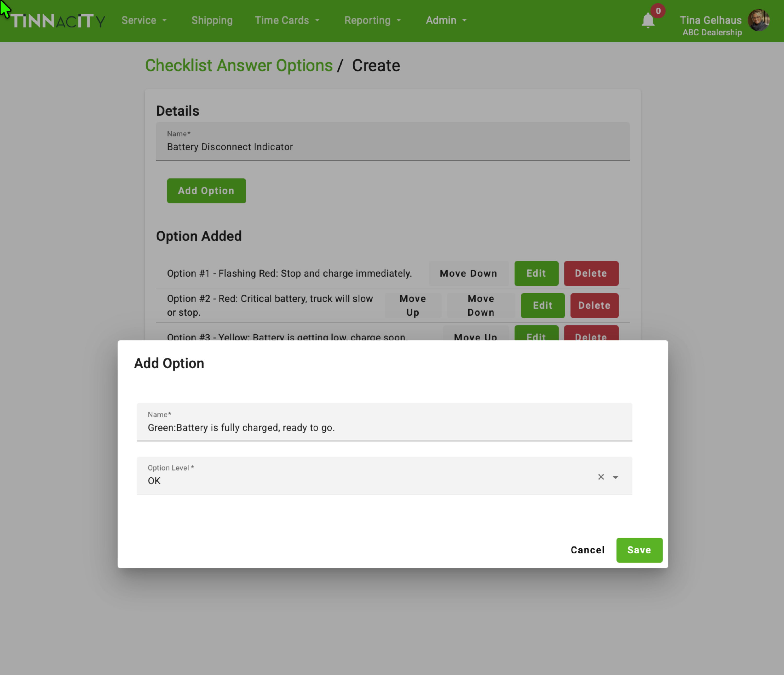
Task: Click the option Name input field
Action: (384, 427)
